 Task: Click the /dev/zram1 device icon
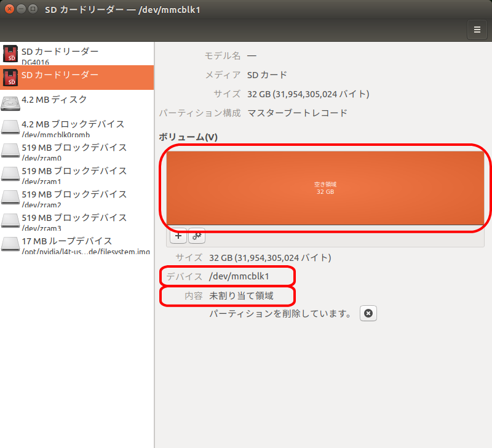(10, 174)
